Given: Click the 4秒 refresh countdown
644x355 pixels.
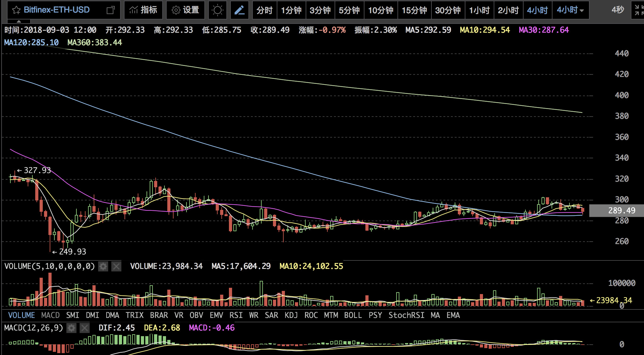Looking at the screenshot, I should point(618,10).
